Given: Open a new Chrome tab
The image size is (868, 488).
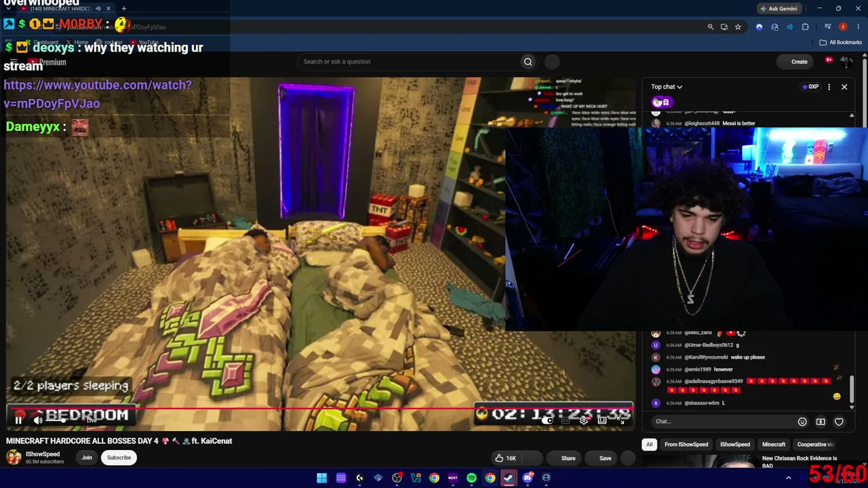Looking at the screenshot, I should (123, 9).
